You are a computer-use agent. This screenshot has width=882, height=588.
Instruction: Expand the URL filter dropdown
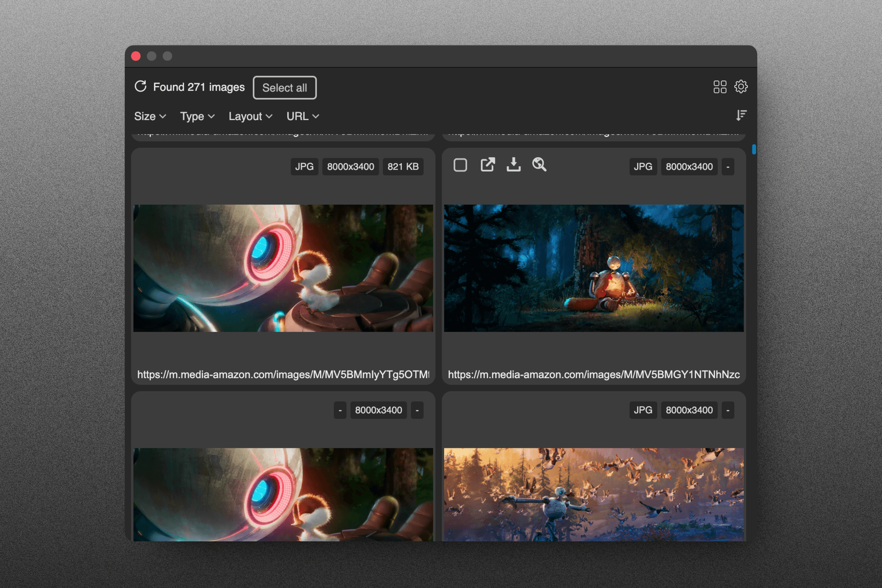(x=303, y=116)
